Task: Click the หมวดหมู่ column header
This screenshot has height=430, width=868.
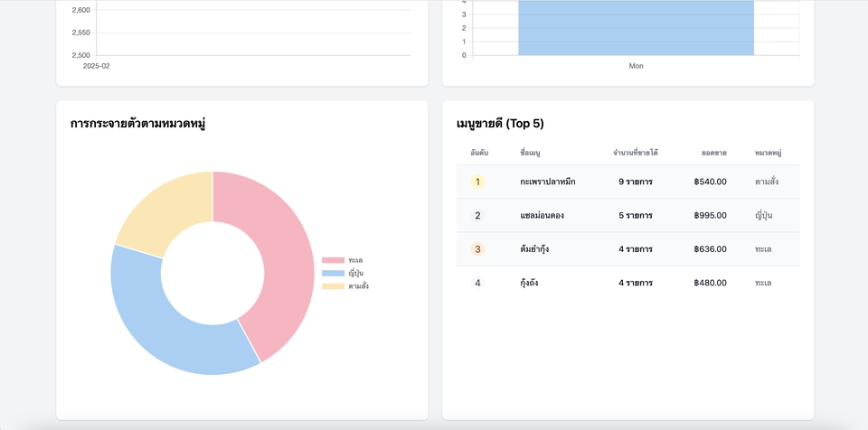Action: [769, 153]
